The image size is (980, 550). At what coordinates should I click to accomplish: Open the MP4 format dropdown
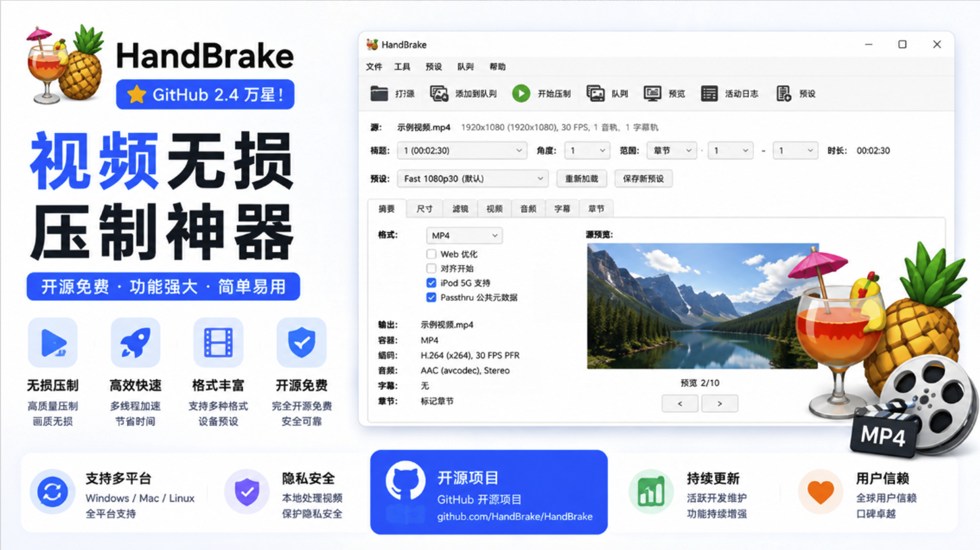tap(464, 235)
